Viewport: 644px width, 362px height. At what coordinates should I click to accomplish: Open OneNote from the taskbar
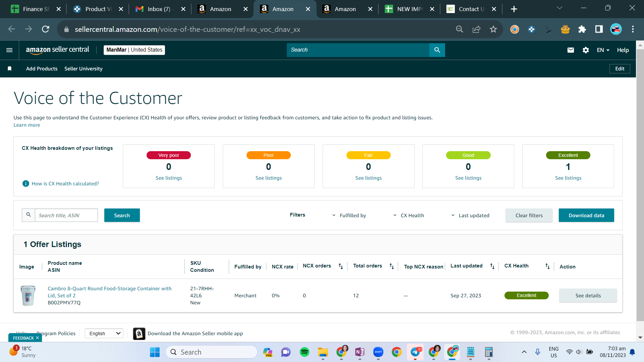pos(360,352)
